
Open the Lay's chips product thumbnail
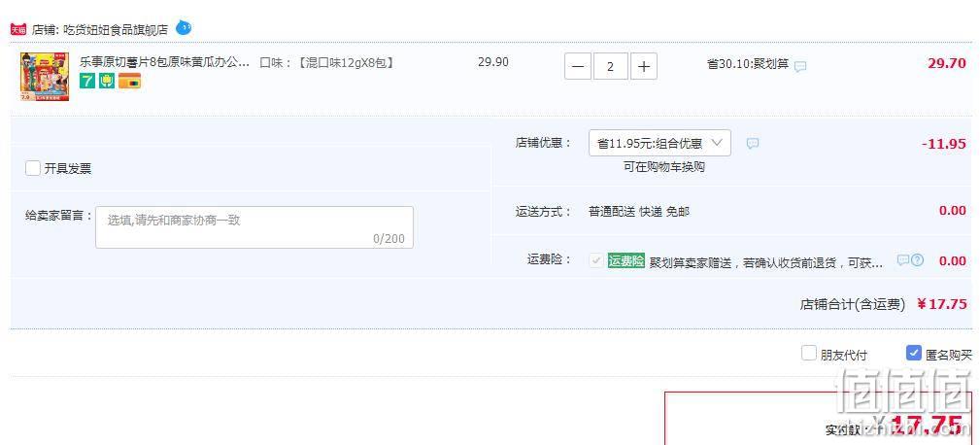(x=45, y=76)
